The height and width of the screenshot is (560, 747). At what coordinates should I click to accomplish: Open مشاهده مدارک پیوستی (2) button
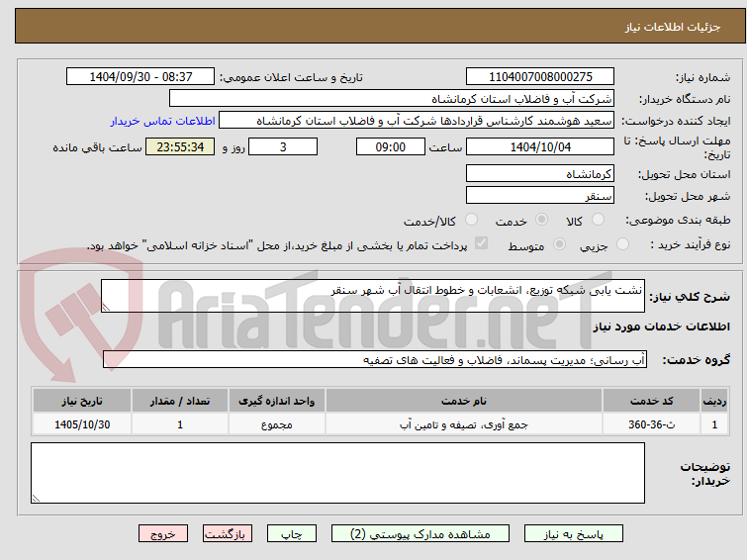pyautogui.click(x=420, y=534)
